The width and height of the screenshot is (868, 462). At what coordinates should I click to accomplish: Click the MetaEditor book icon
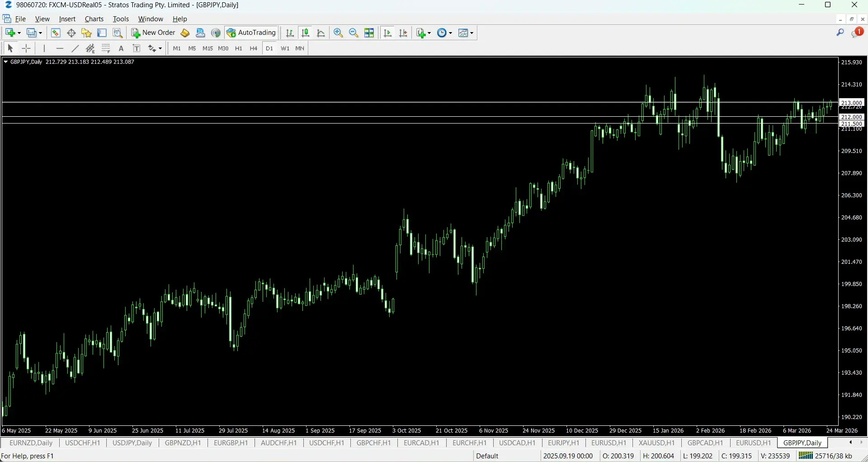pyautogui.click(x=185, y=33)
